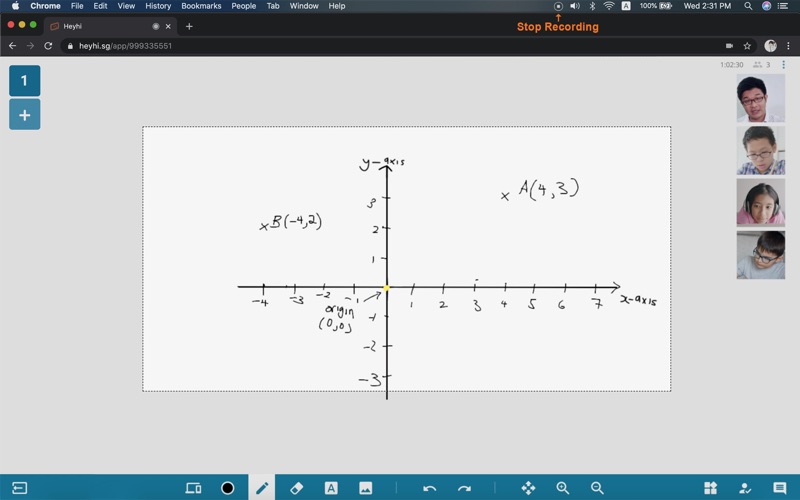Zoom in on the whiteboard
This screenshot has height=500, width=800.
(563, 488)
